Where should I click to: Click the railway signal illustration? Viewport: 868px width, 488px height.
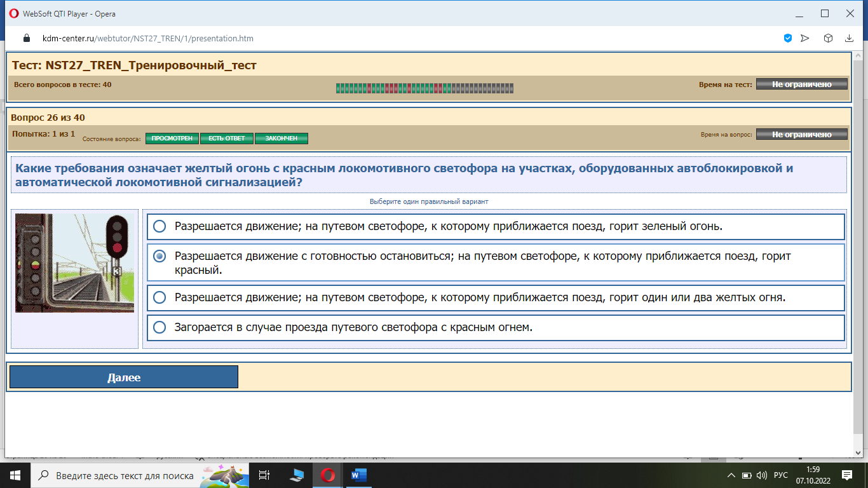click(74, 262)
